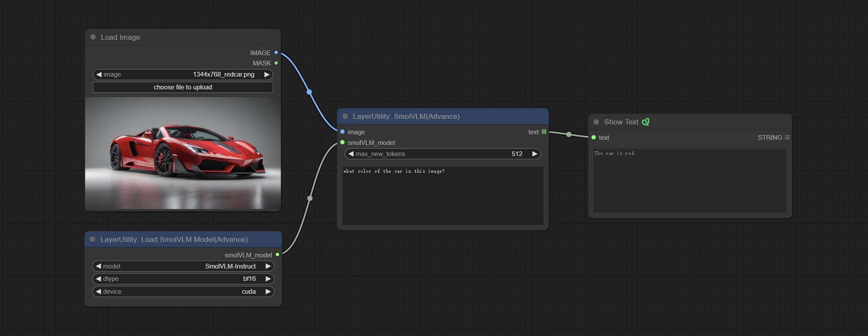The image size is (868, 336).
Task: Open the image file dropdown showing 1344x768_redcar.png
Action: (x=183, y=74)
